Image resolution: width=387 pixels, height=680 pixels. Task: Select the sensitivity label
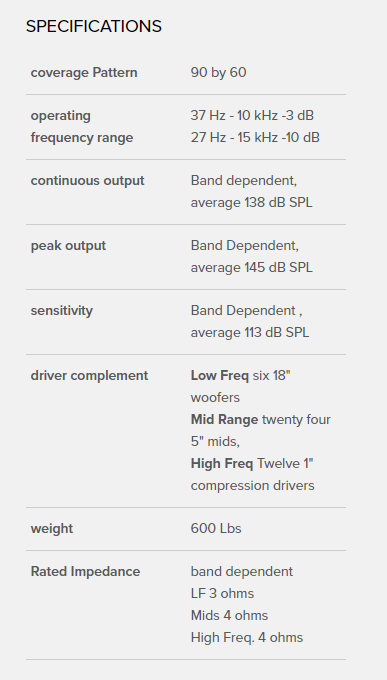tap(62, 311)
